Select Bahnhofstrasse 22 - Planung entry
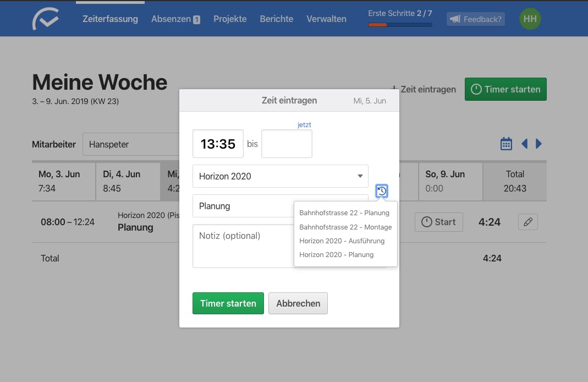This screenshot has width=588, height=382. pyautogui.click(x=344, y=213)
